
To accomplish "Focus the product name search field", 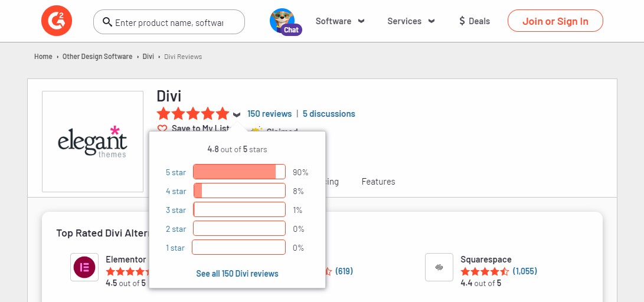I will tap(169, 22).
